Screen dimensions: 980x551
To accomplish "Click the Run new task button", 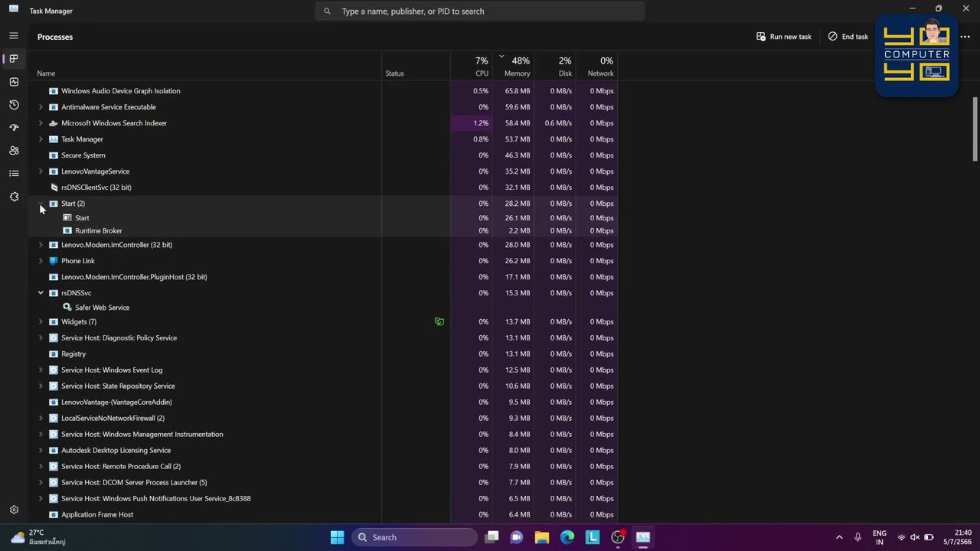I will pyautogui.click(x=784, y=37).
